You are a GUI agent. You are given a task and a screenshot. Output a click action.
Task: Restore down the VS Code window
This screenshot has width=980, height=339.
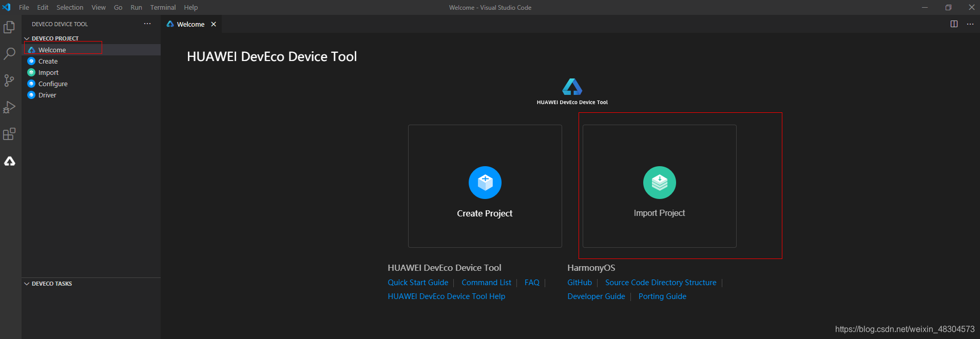(948, 7)
